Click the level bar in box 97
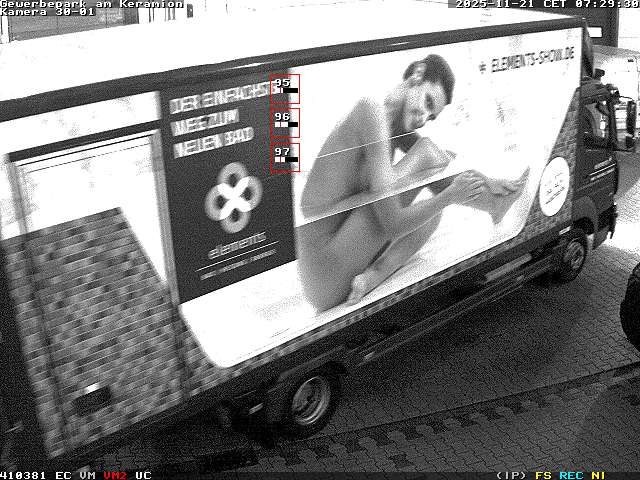The width and height of the screenshot is (640, 480). pyautogui.click(x=286, y=160)
